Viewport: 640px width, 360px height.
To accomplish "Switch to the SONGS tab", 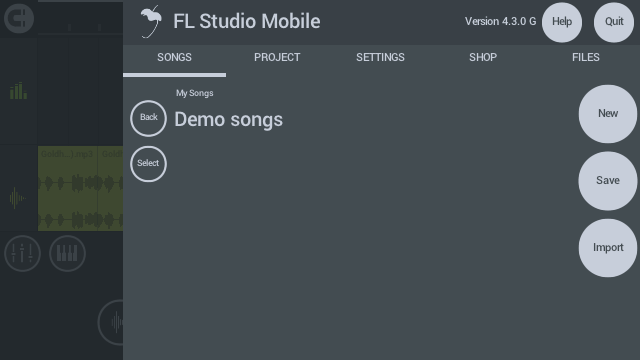I will click(x=174, y=58).
